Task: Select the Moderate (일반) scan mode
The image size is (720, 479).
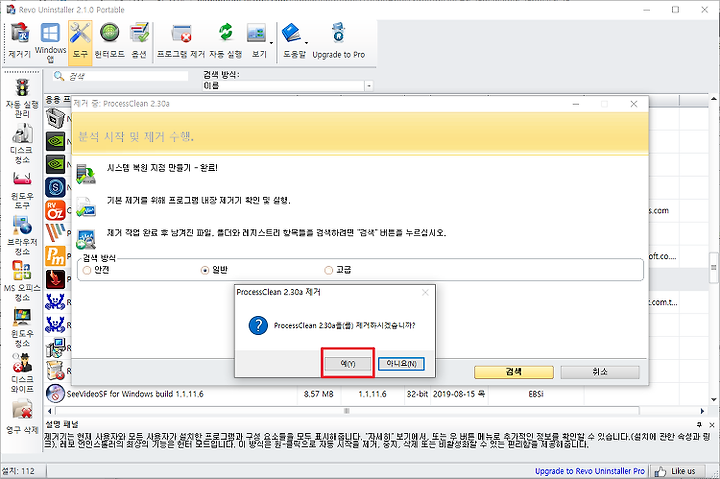Action: coord(205,270)
